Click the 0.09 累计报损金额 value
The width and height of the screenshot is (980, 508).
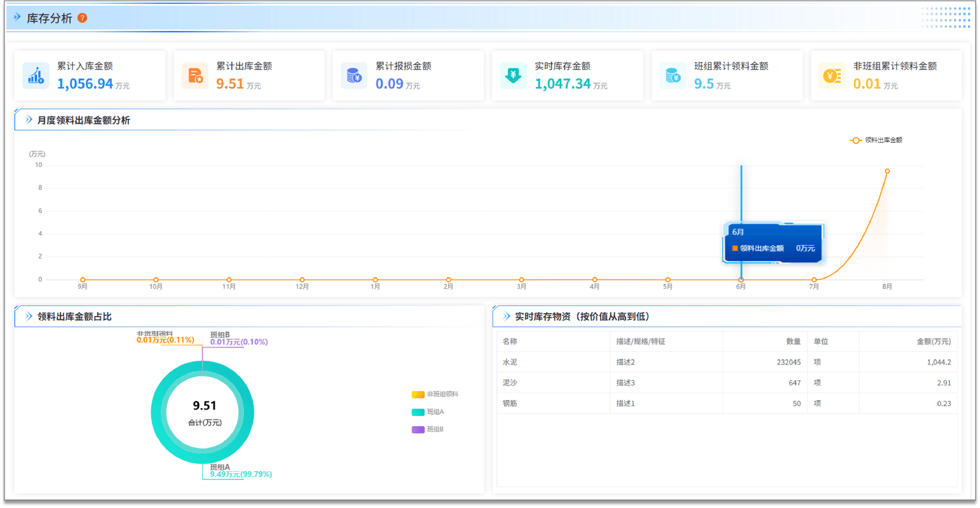coord(390,84)
